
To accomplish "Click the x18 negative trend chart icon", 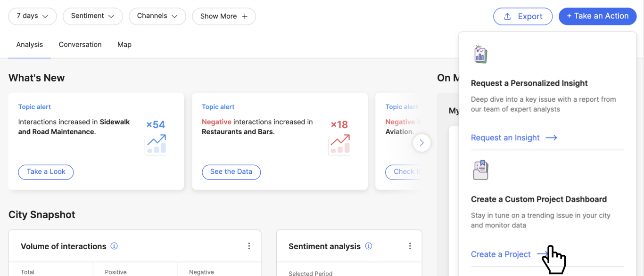I will click(339, 144).
